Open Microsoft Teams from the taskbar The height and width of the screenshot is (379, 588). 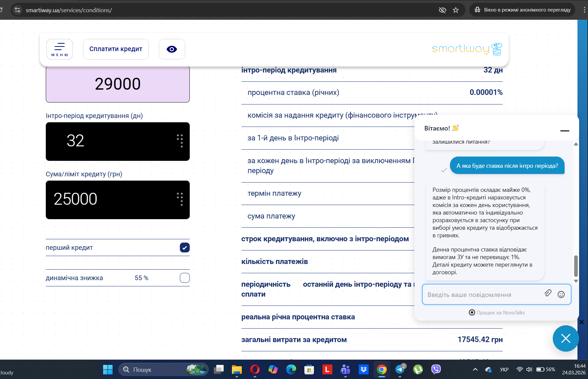pos(345,369)
